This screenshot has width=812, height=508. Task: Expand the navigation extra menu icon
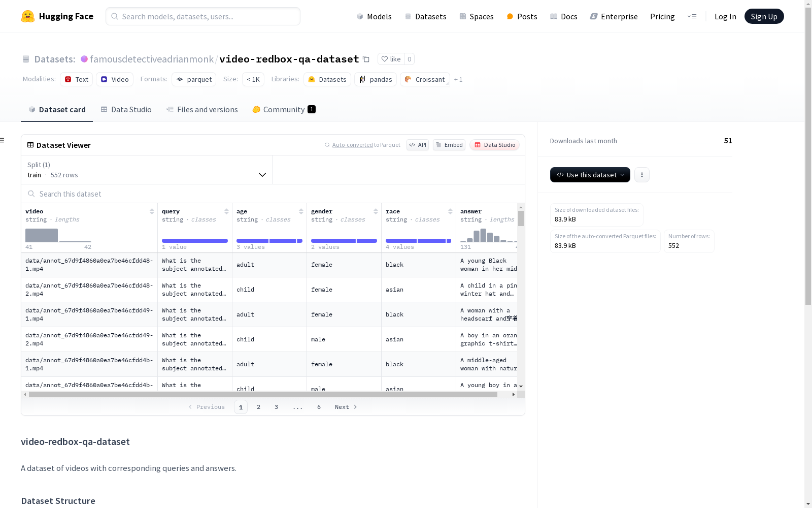pyautogui.click(x=692, y=16)
